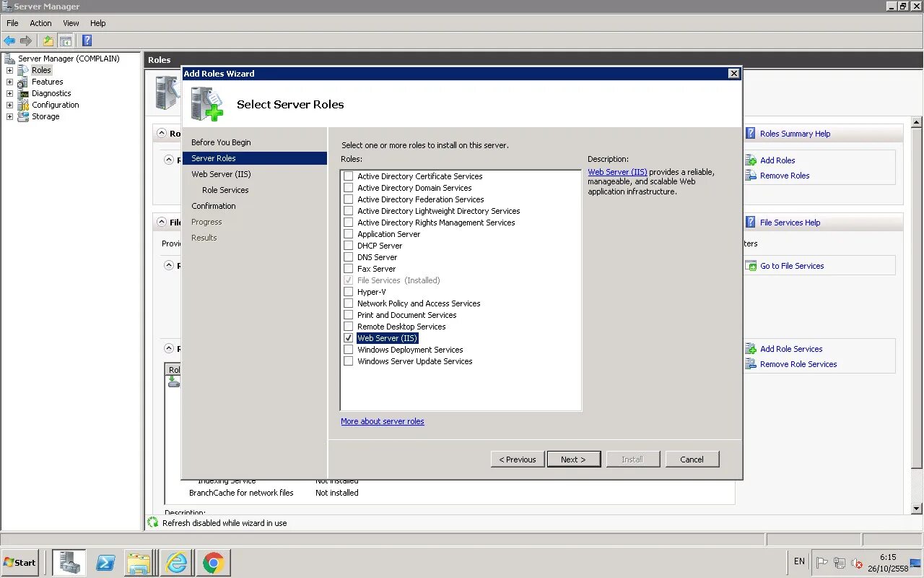Click the Go to File Services icon
924x578 pixels.
[751, 266]
